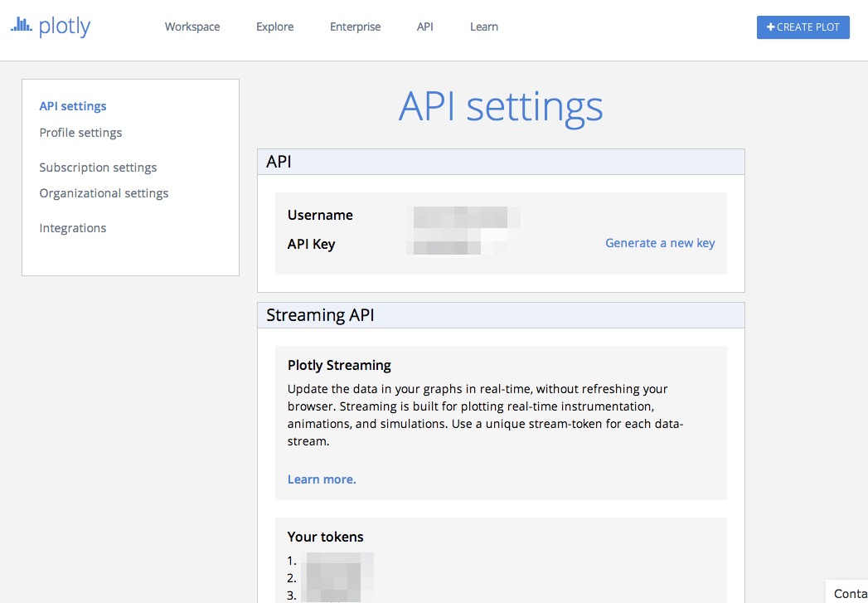The image size is (868, 603).
Task: Open the Learn nav link
Action: pyautogui.click(x=484, y=27)
